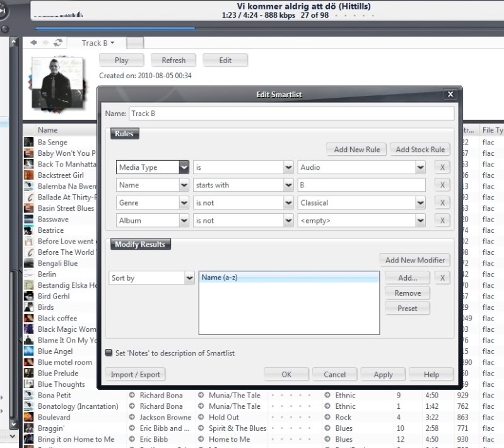The image size is (504, 448).
Task: Open the Classical value dropdown
Action: coord(421,203)
